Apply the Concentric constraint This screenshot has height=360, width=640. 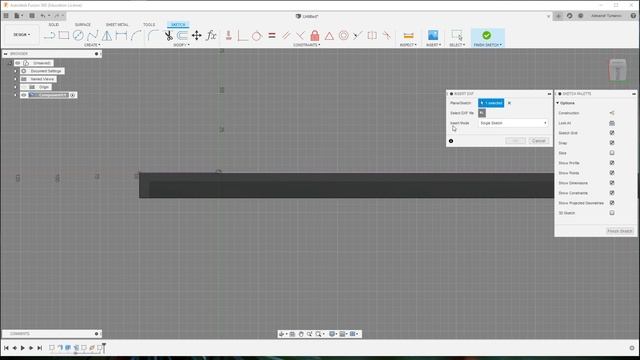click(x=343, y=36)
